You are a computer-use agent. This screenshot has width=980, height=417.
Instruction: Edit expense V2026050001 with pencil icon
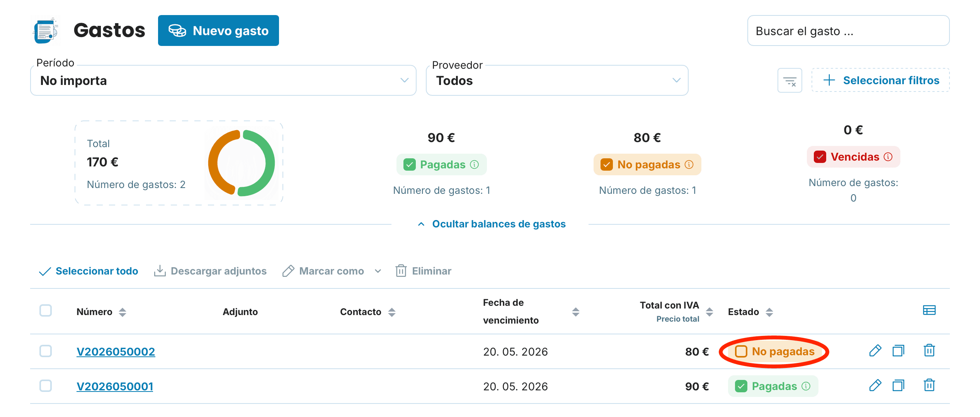(x=875, y=386)
